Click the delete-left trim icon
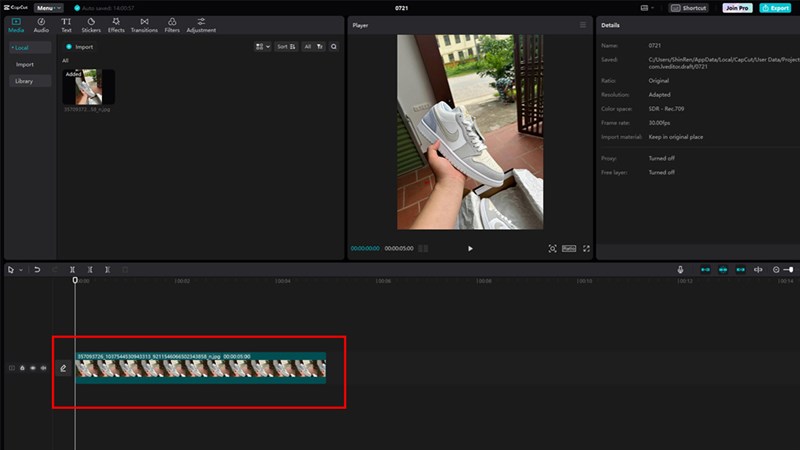Viewport: 800px width, 450px height. [90, 269]
